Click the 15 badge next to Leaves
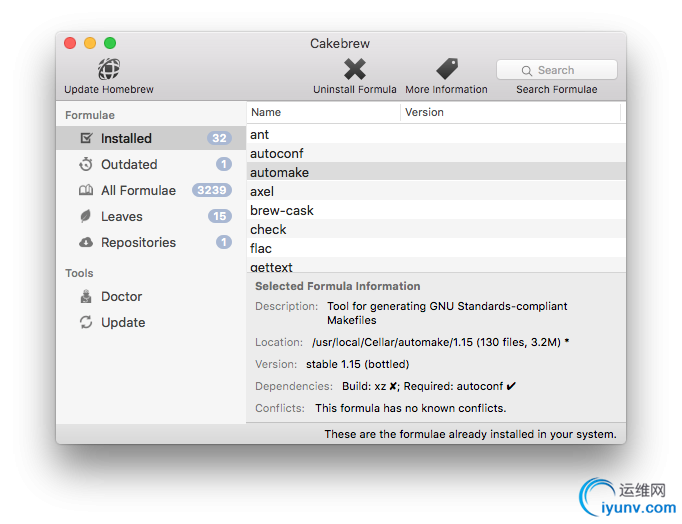Viewport: 682px width, 524px height. pyautogui.click(x=220, y=216)
